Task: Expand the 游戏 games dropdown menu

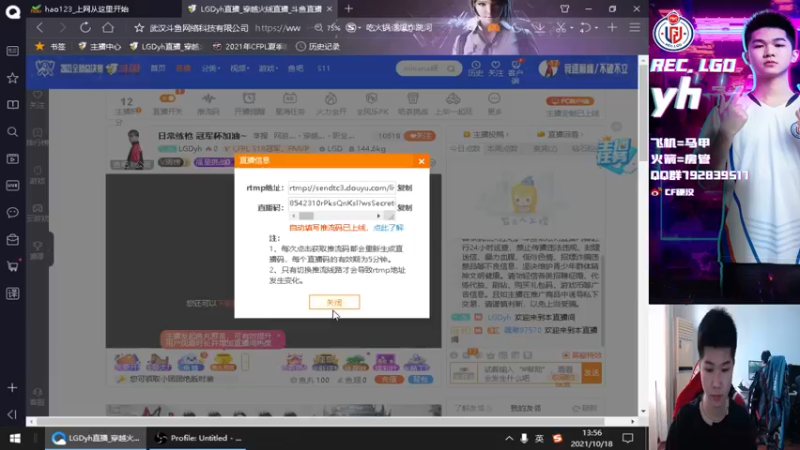Action: [268, 68]
